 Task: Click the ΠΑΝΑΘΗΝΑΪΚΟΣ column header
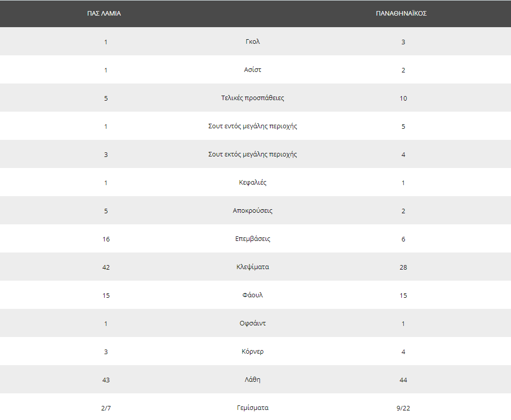401,14
